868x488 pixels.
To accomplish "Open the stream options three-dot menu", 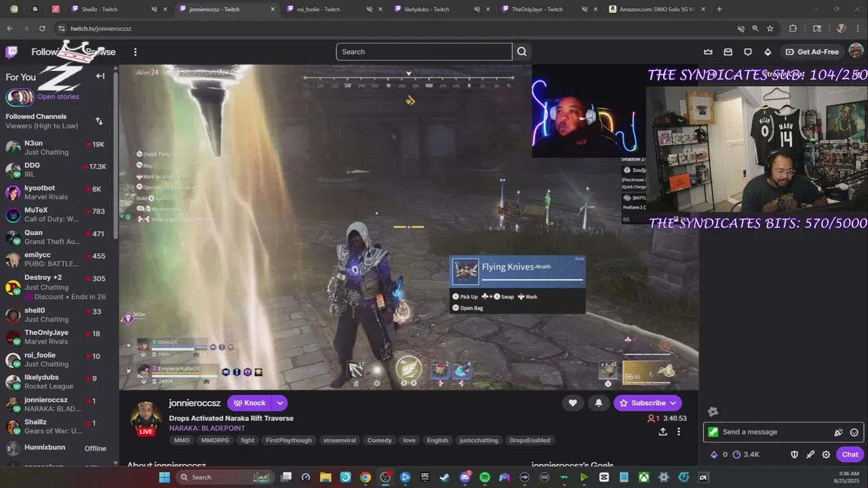I will 678,432.
